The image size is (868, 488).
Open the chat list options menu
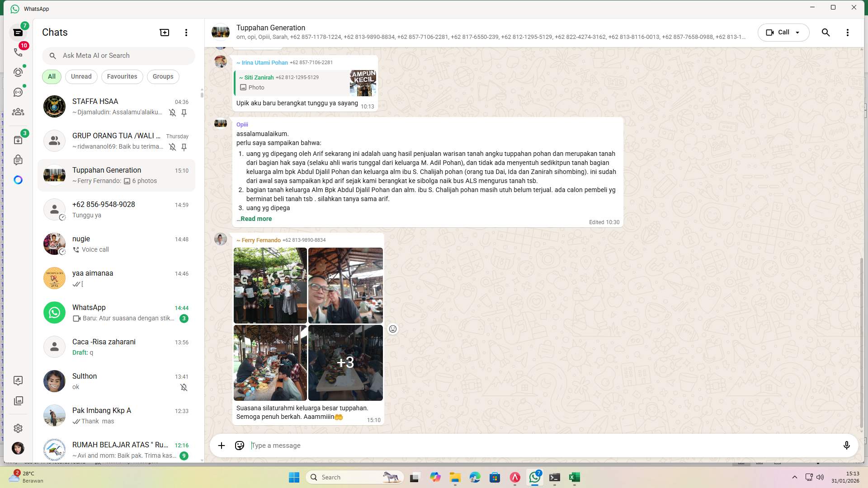[186, 32]
